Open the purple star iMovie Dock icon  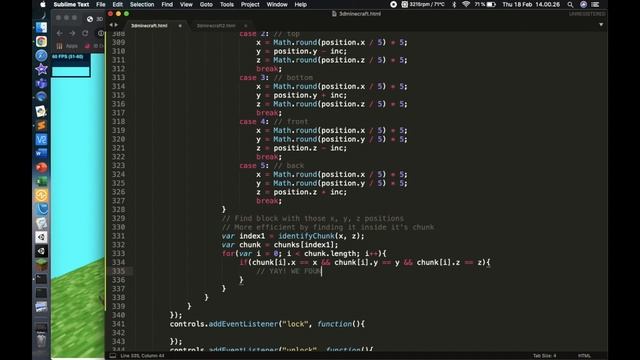click(x=41, y=69)
